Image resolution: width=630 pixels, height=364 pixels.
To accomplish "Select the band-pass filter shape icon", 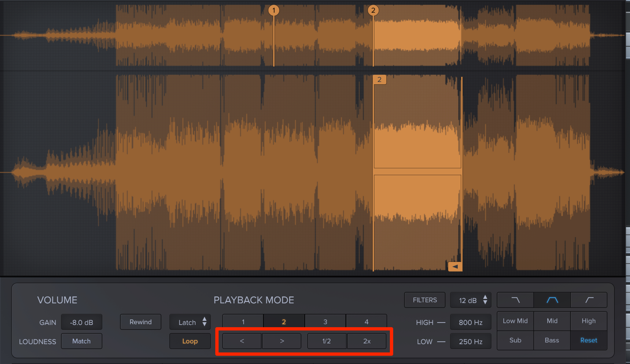I will click(x=552, y=300).
